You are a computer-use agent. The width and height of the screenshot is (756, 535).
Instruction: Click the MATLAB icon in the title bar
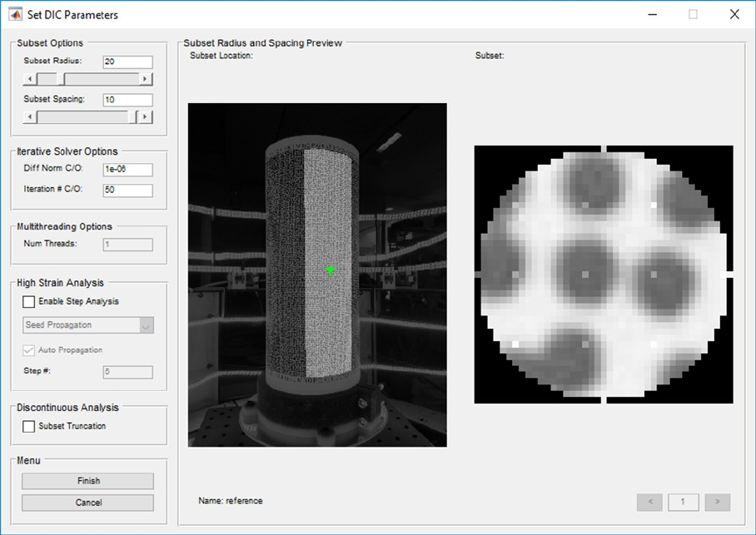(15, 14)
